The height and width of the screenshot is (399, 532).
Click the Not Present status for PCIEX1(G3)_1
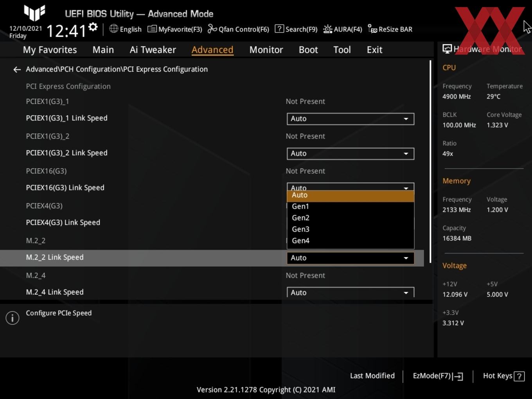coord(305,101)
